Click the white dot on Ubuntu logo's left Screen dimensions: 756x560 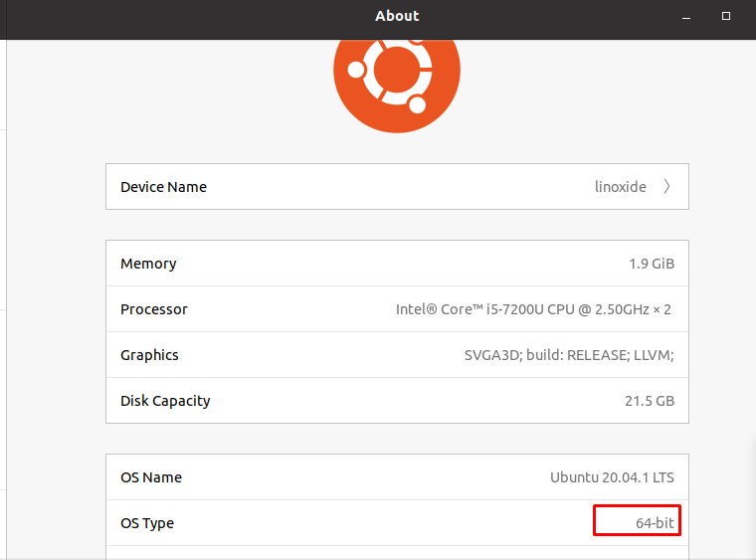point(356,70)
